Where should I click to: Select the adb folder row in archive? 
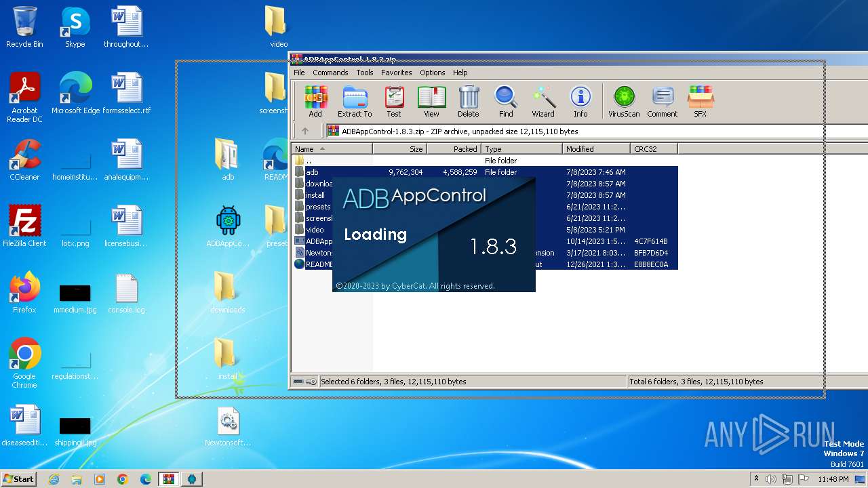click(x=485, y=172)
